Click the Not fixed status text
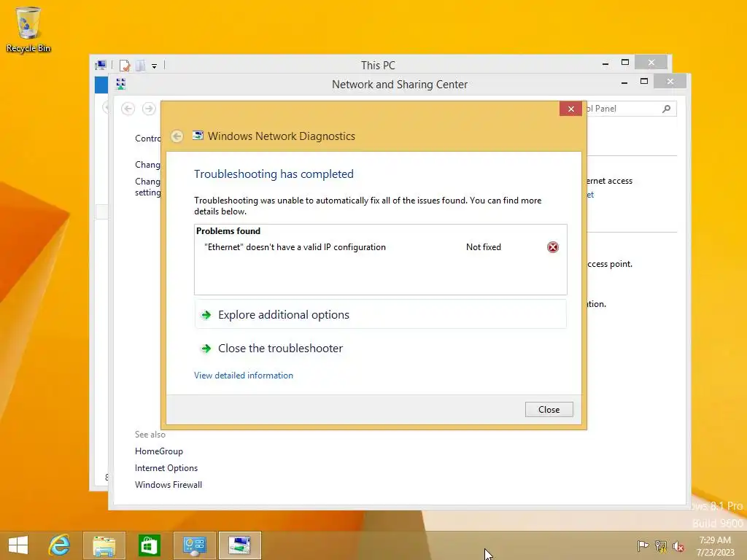 [x=484, y=247]
